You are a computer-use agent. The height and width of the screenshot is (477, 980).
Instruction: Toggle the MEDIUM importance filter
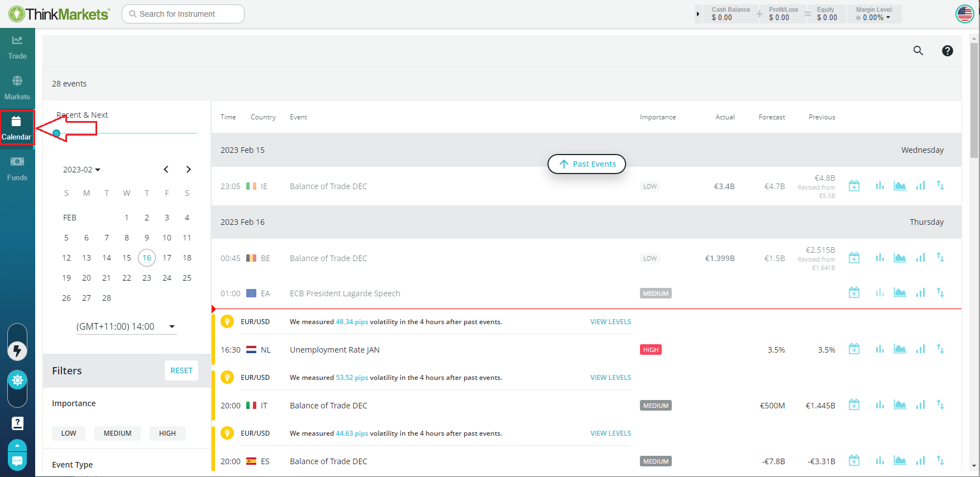[118, 433]
